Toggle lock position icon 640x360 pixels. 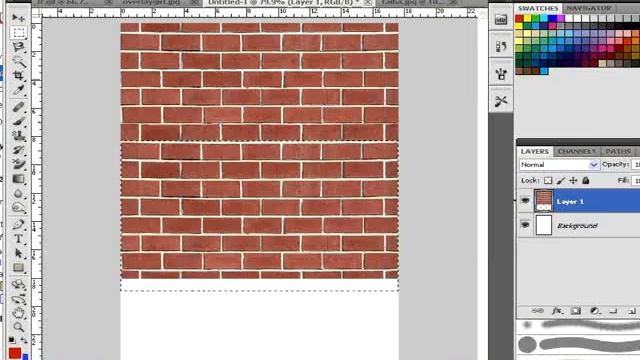[573, 180]
